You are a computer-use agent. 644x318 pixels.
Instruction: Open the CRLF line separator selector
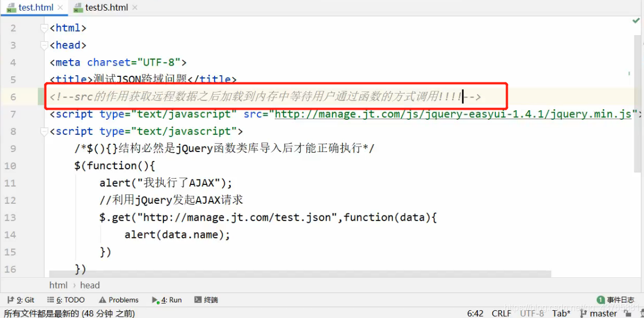pos(502,314)
